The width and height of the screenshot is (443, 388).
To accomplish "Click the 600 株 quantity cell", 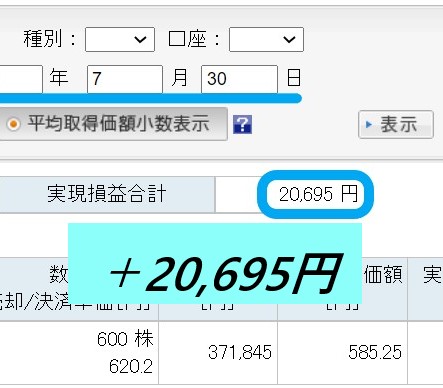I will tap(125, 339).
